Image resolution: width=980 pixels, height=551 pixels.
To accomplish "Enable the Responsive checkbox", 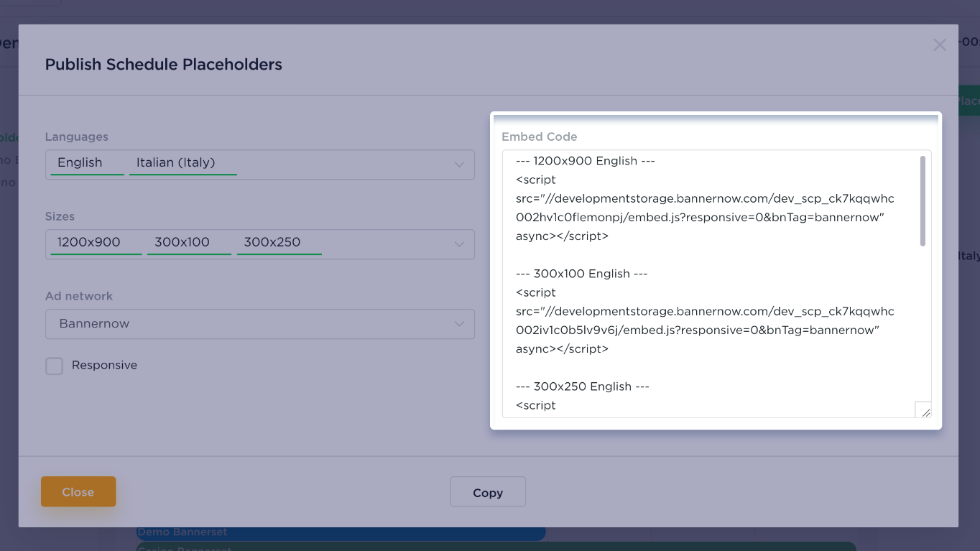I will click(54, 366).
